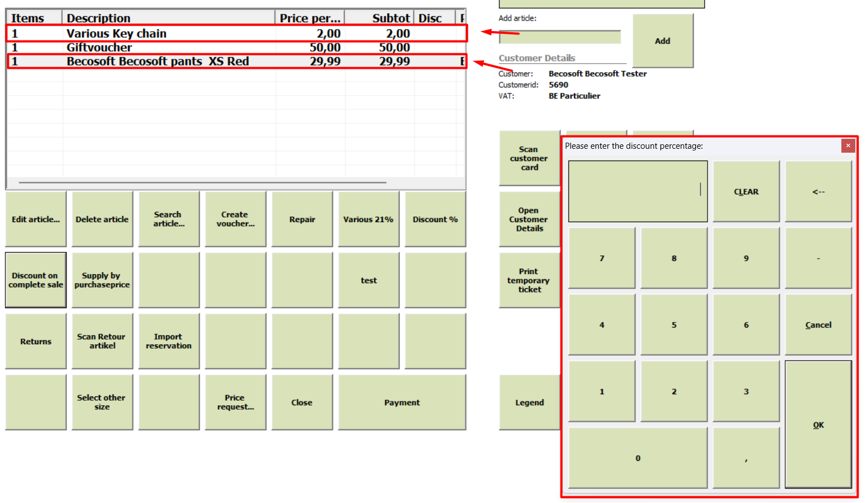Cancel the discount percentage dialog
Screen dimensions: 868x503
click(819, 325)
